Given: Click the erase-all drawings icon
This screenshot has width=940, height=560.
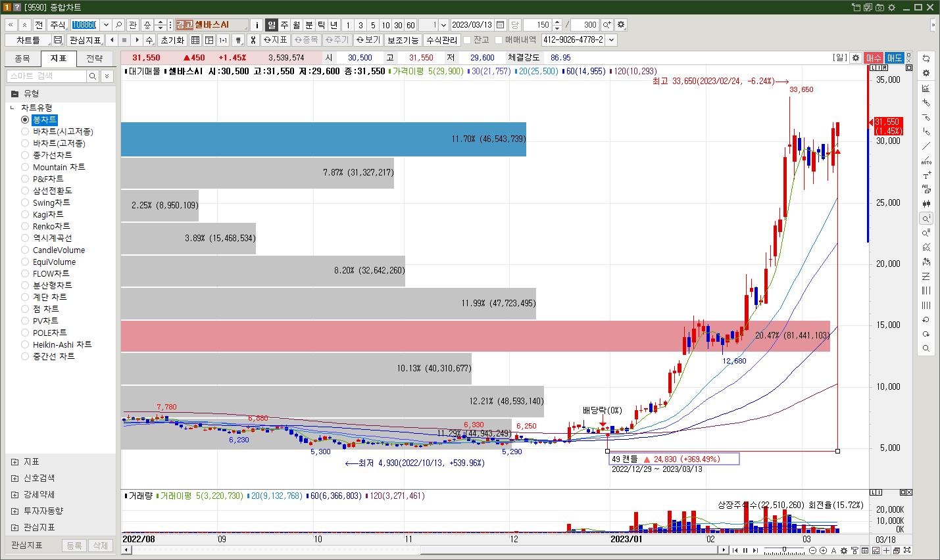Looking at the screenshot, I should [926, 189].
